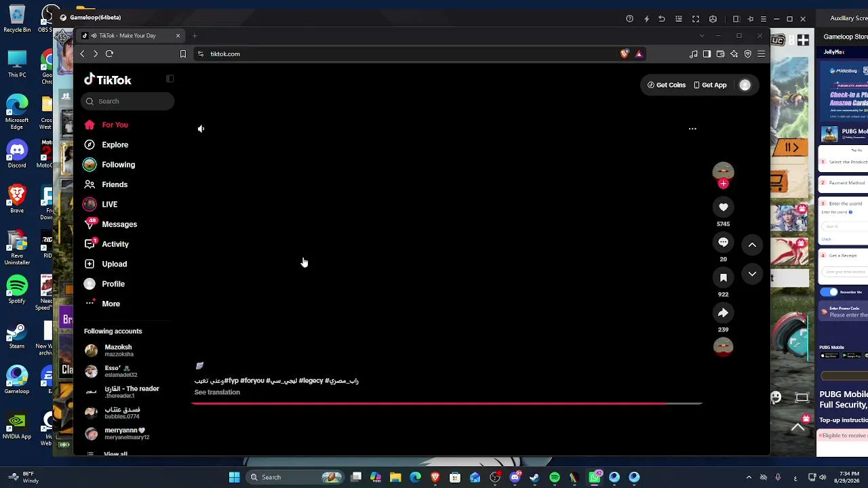The image size is (868, 488).
Task: Click the Get Coins button
Action: pos(667,85)
